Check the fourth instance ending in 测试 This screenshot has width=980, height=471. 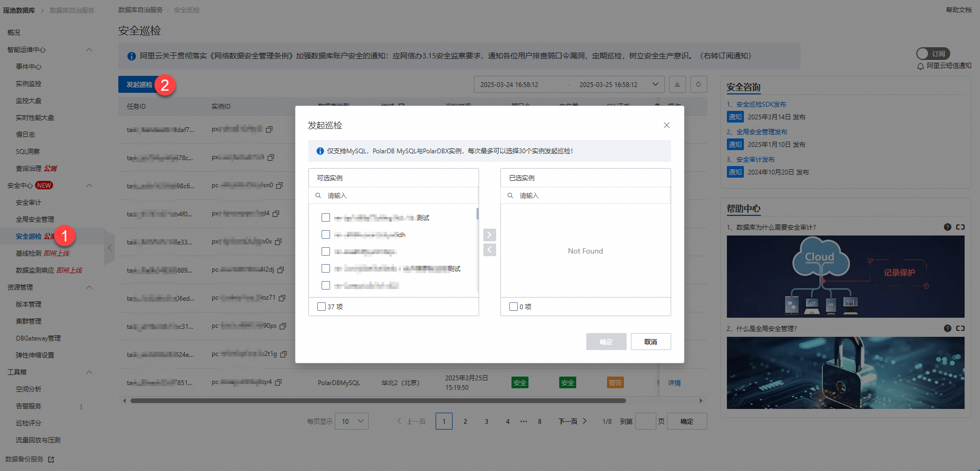tap(326, 268)
